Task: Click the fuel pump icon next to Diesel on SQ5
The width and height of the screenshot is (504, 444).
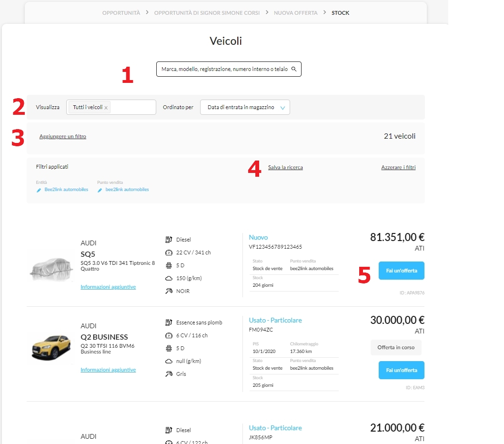Action: click(169, 240)
